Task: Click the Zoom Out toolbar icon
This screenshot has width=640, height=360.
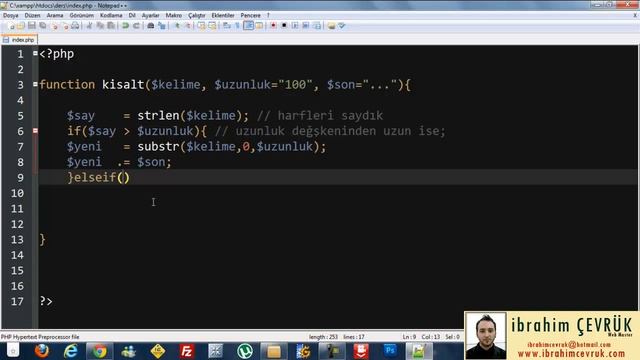Action: 188,26
